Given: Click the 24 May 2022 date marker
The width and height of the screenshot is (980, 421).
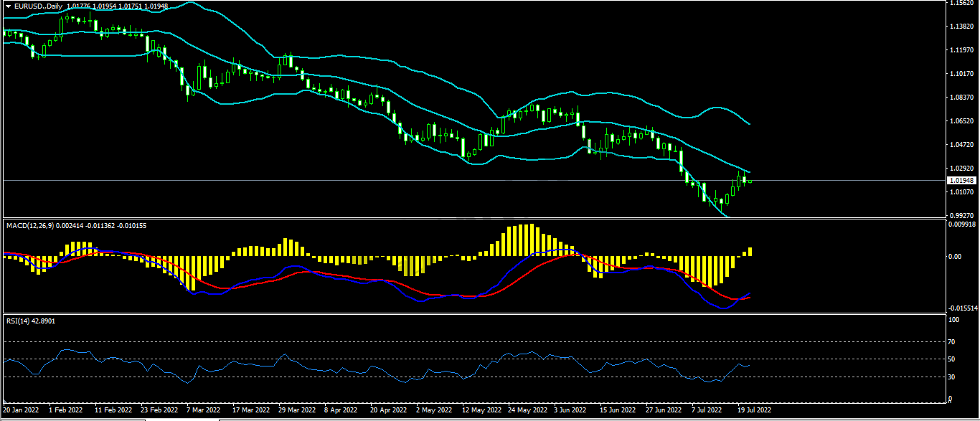Looking at the screenshot, I should click(526, 411).
